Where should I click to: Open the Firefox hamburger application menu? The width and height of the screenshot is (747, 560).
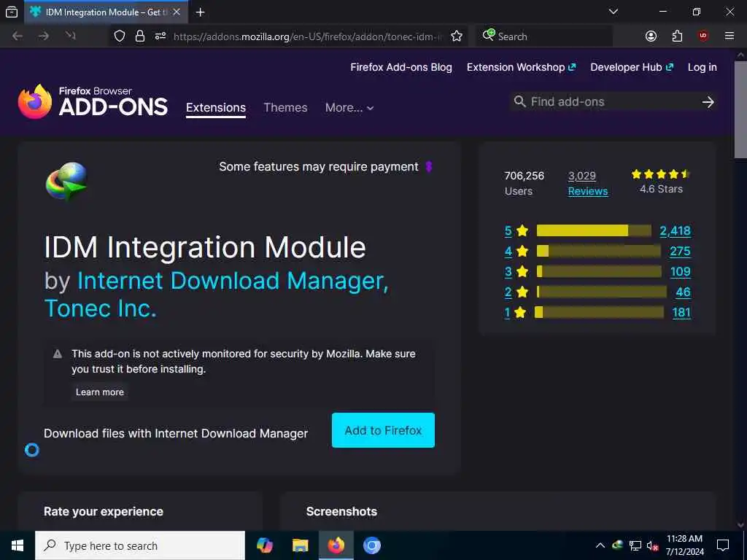point(729,36)
